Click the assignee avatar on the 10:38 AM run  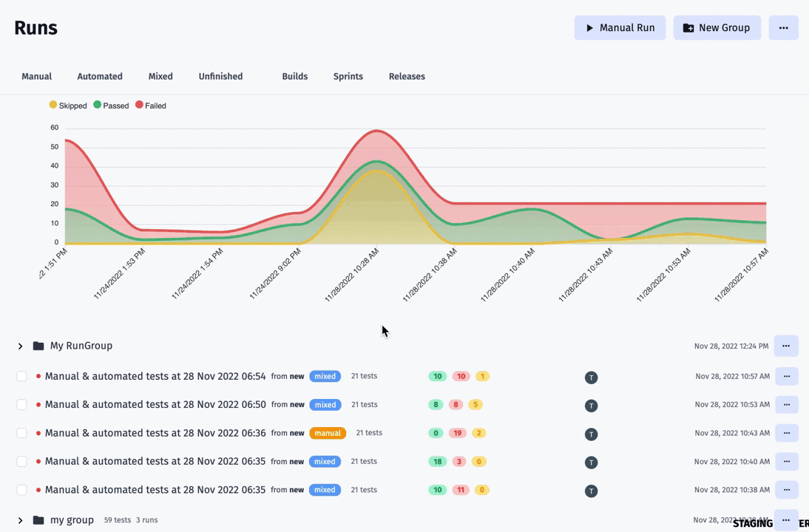click(x=592, y=491)
